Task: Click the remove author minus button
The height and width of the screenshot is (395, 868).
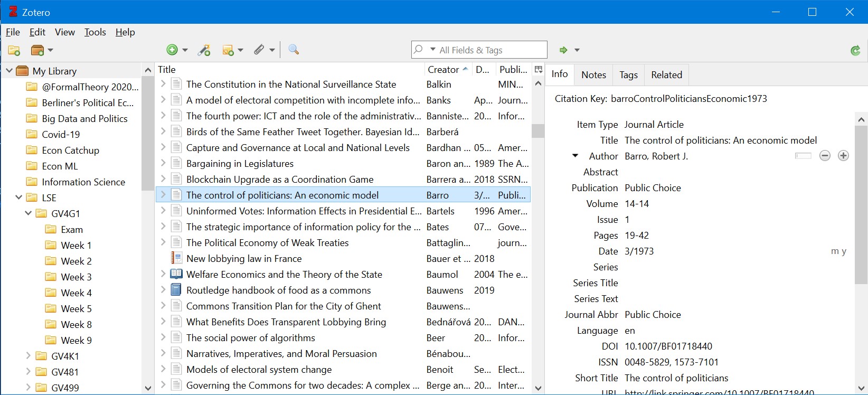Action: point(825,155)
